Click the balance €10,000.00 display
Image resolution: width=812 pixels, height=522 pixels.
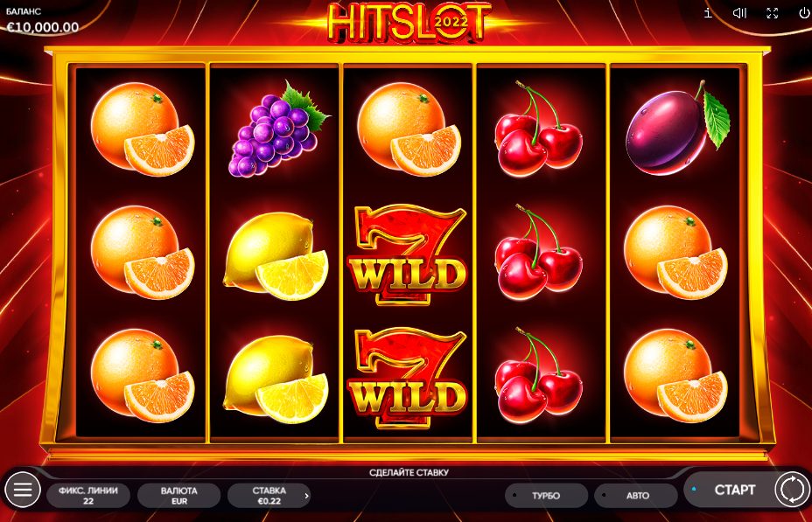43,27
